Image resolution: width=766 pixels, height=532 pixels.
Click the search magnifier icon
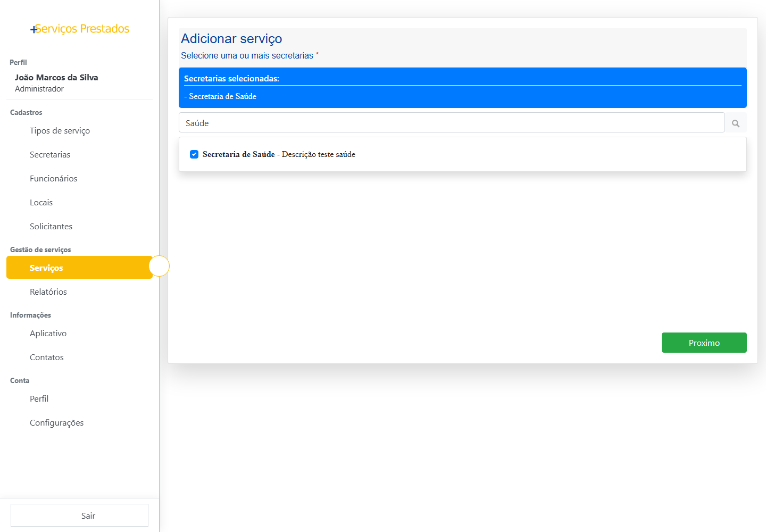click(x=736, y=123)
